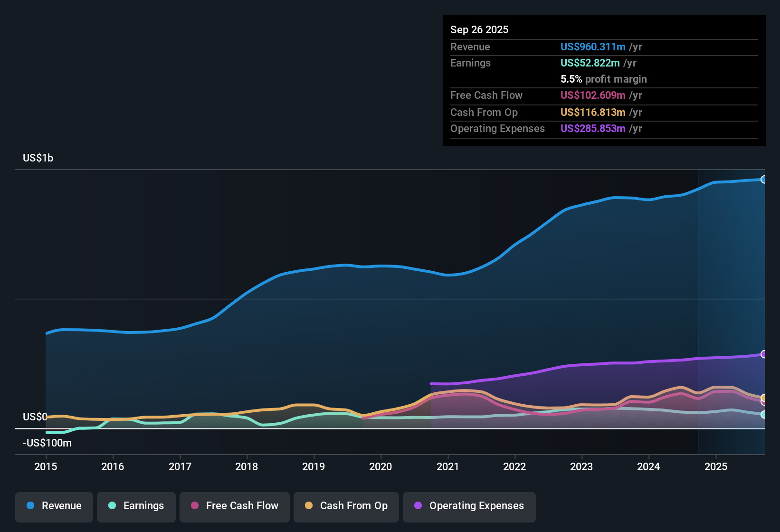Toggle the Revenue series legend button

click(x=54, y=507)
